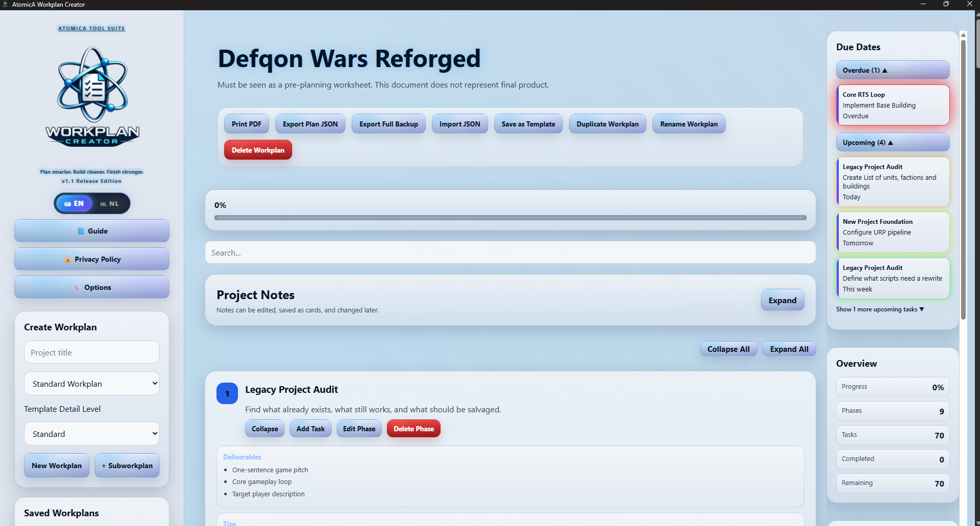This screenshot has width=980, height=526.
Task: Show 1 more upcoming tasks
Action: click(880, 309)
